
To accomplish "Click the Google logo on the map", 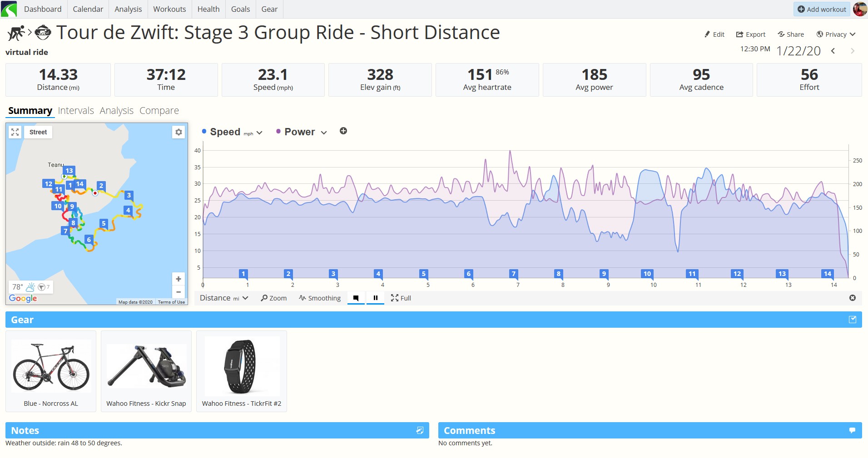I will (x=23, y=298).
